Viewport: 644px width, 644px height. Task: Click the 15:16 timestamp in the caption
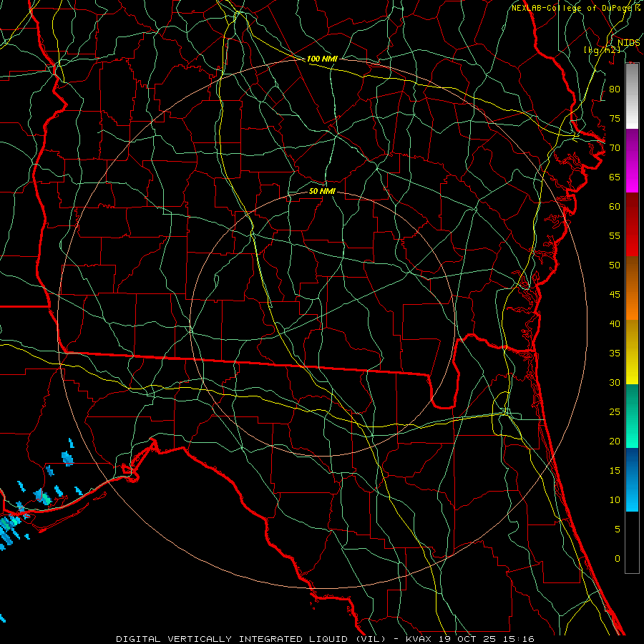pyautogui.click(x=519, y=639)
